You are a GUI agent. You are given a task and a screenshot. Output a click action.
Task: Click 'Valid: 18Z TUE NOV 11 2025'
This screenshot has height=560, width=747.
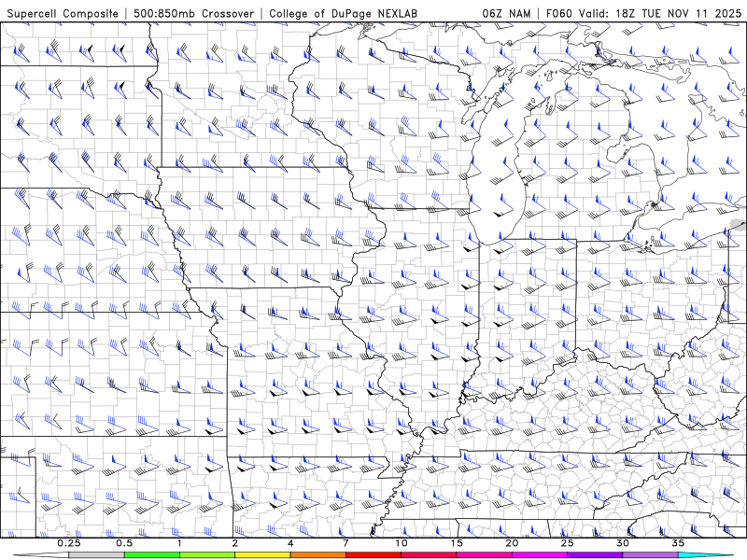[660, 13]
